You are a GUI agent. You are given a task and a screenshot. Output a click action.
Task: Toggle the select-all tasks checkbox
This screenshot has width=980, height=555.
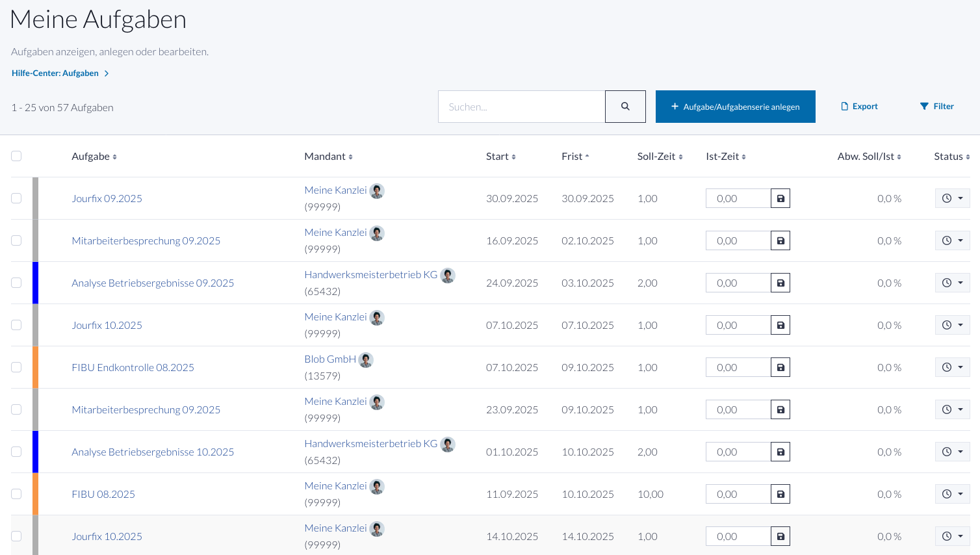[x=16, y=156]
